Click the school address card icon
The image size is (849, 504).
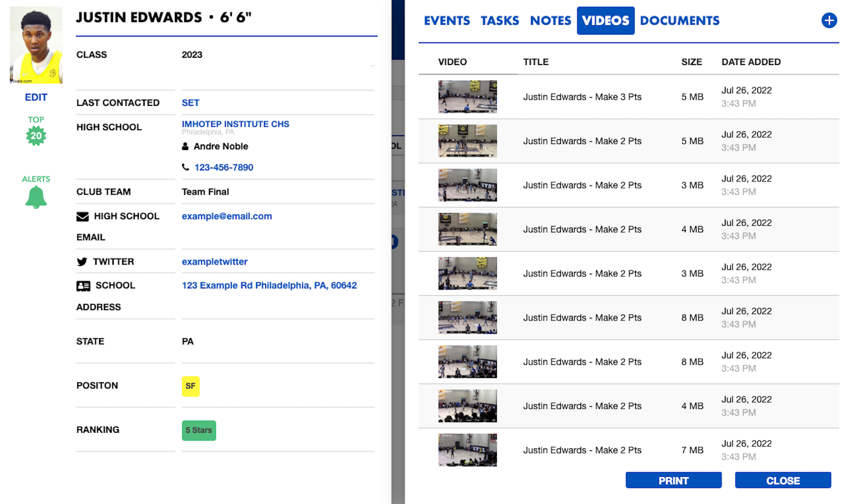click(83, 286)
